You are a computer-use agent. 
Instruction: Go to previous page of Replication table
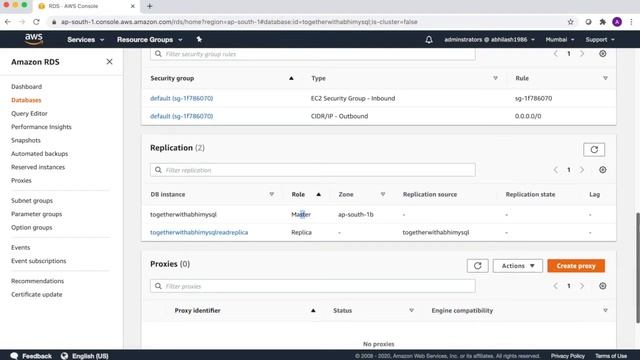556,170
